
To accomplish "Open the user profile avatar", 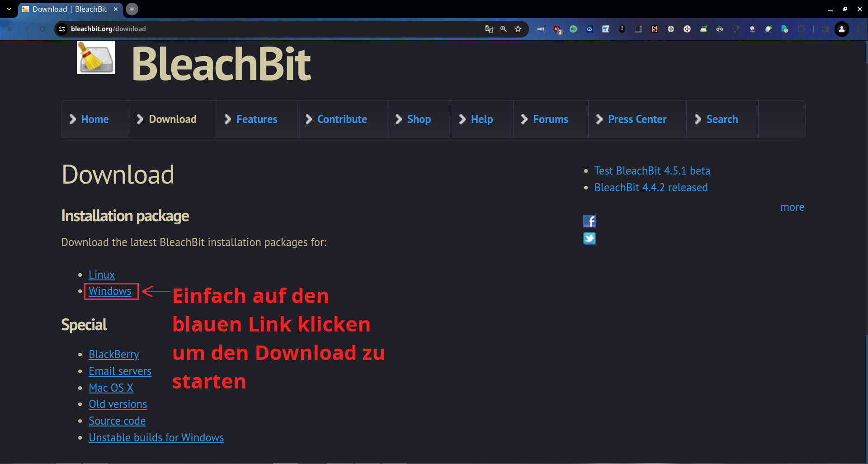I will click(x=842, y=29).
